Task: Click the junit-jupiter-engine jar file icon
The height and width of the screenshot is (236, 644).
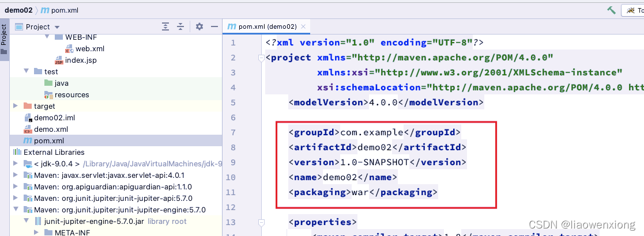Action: pyautogui.click(x=38, y=221)
